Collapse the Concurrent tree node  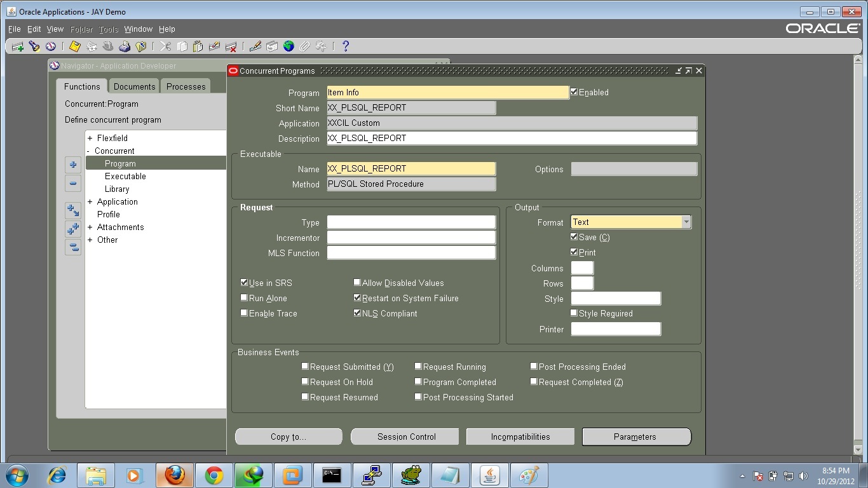point(88,151)
